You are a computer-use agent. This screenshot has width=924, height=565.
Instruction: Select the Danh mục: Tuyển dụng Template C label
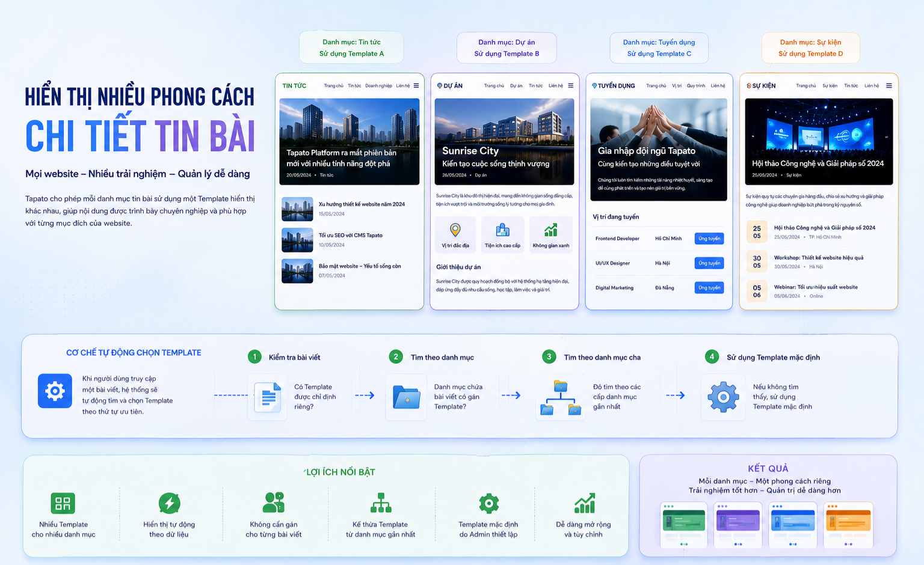659,47
